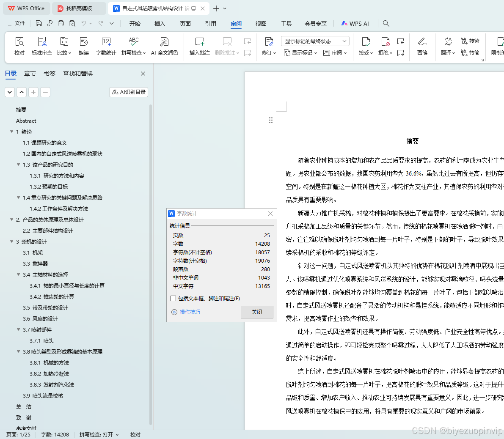Click AI识别目录 button

click(x=129, y=92)
